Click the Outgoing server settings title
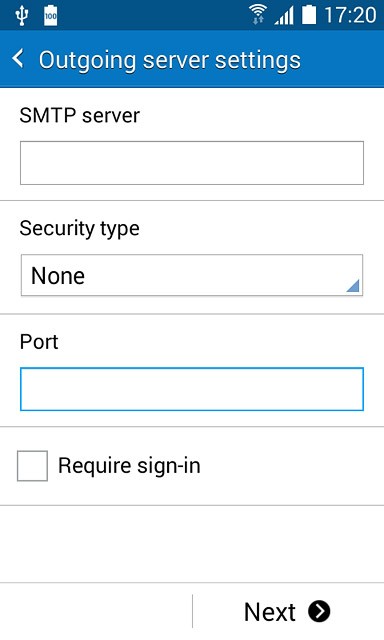The height and width of the screenshot is (640, 384). [170, 60]
